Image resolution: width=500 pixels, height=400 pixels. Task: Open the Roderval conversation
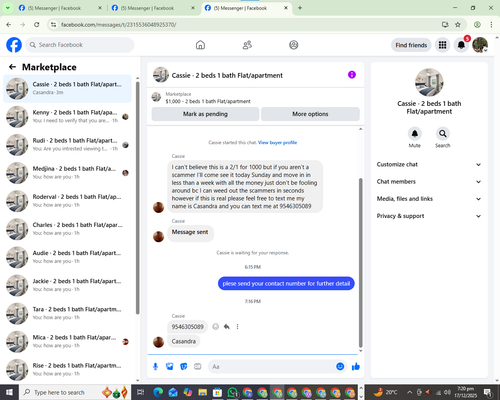[68, 201]
